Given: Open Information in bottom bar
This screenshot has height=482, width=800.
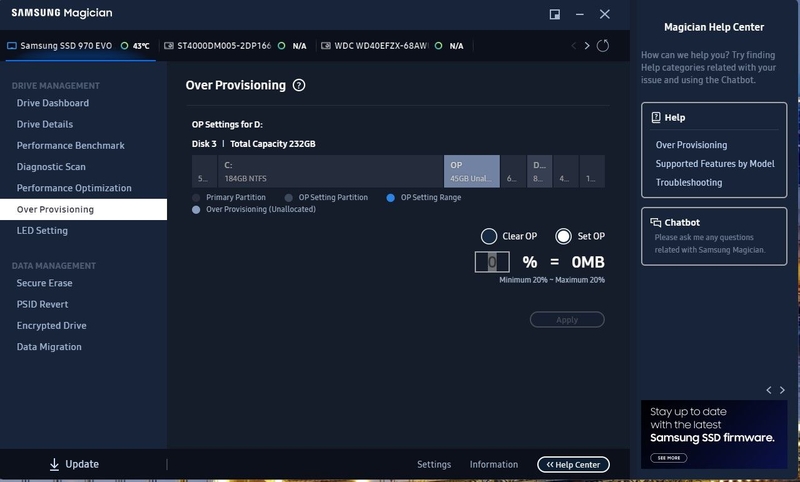Looking at the screenshot, I should (x=494, y=465).
